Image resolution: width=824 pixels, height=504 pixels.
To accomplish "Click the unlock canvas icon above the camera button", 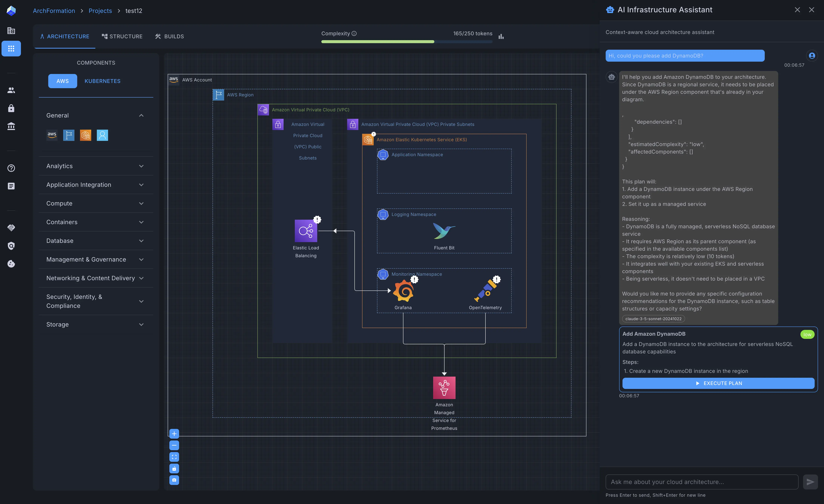I will [174, 469].
